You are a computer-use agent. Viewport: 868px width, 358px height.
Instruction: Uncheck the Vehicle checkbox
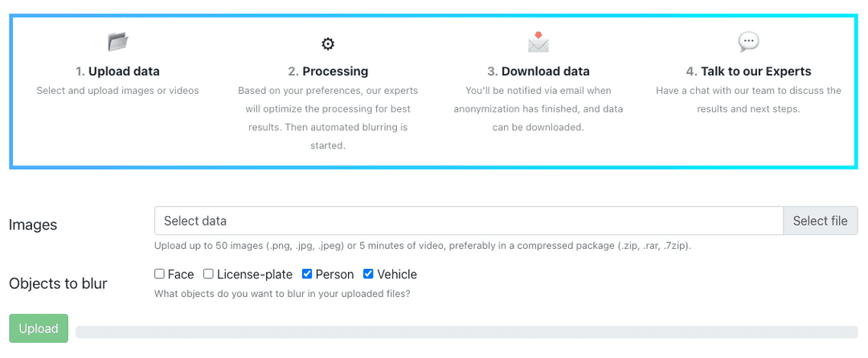pos(368,274)
